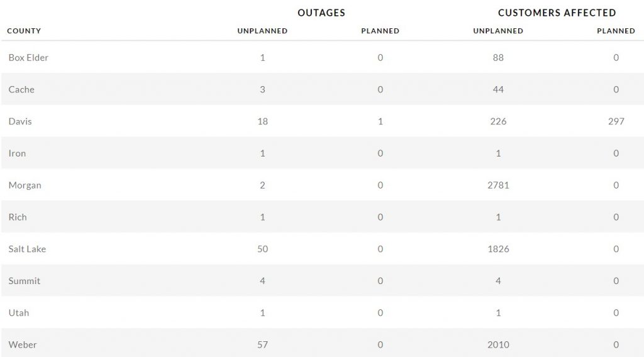
Task: Click the Iron county name
Action: coord(17,153)
